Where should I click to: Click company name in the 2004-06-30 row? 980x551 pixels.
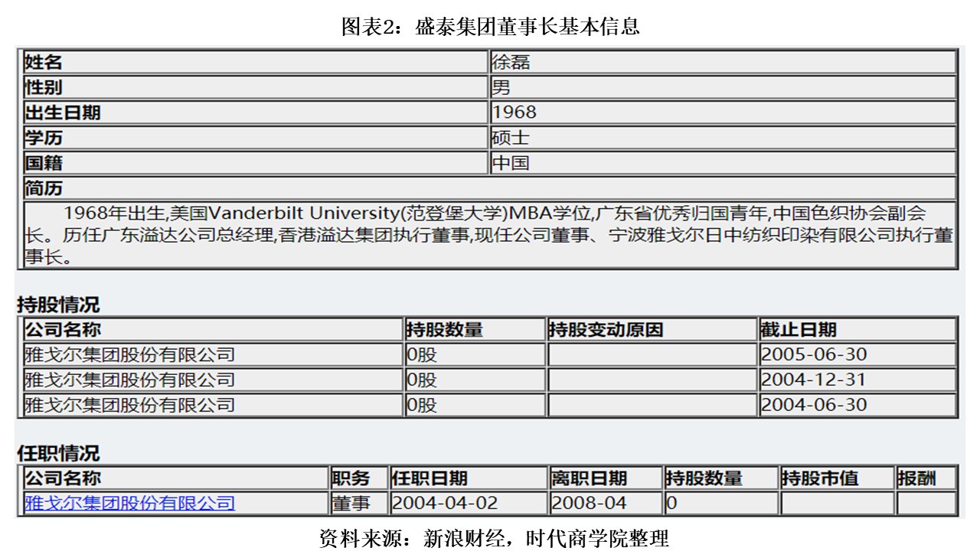(129, 405)
